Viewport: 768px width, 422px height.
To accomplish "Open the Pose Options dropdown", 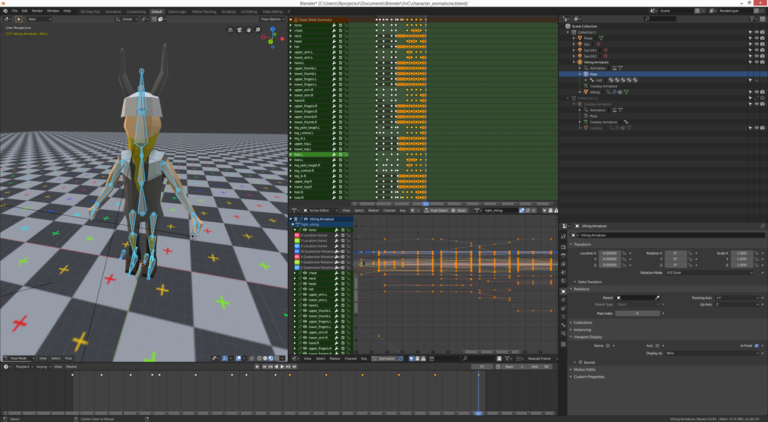I will (x=271, y=19).
